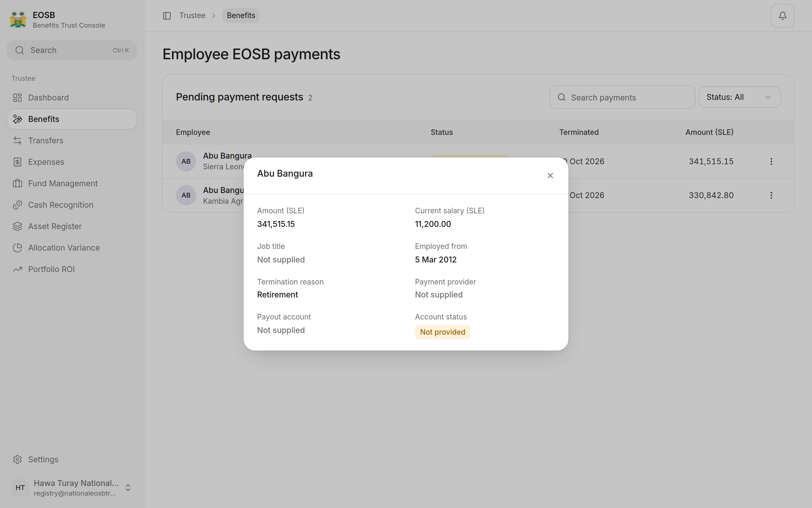Click AB avatar of Sierra Leone row
This screenshot has height=508, width=812.
[186, 162]
